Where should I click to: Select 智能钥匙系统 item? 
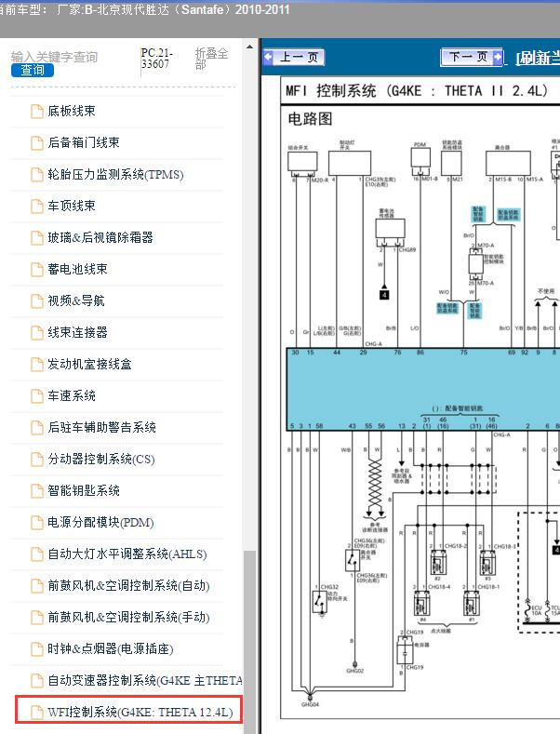[x=84, y=490]
